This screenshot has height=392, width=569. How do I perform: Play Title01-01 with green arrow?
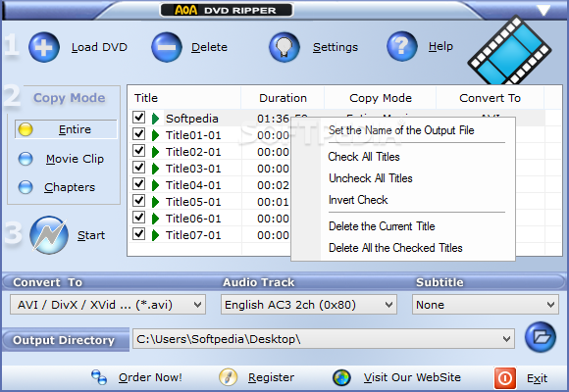[x=155, y=135]
